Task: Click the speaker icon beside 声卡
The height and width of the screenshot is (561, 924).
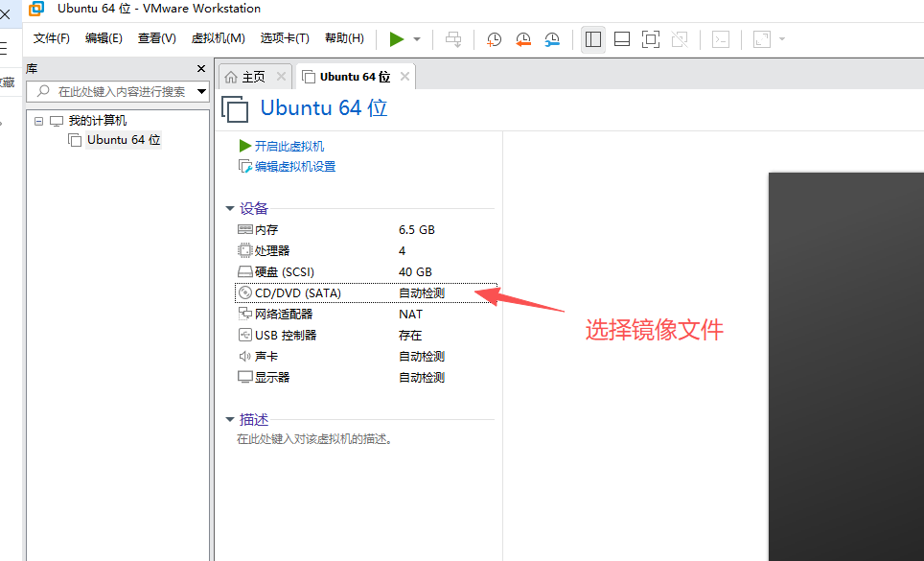Action: 245,357
